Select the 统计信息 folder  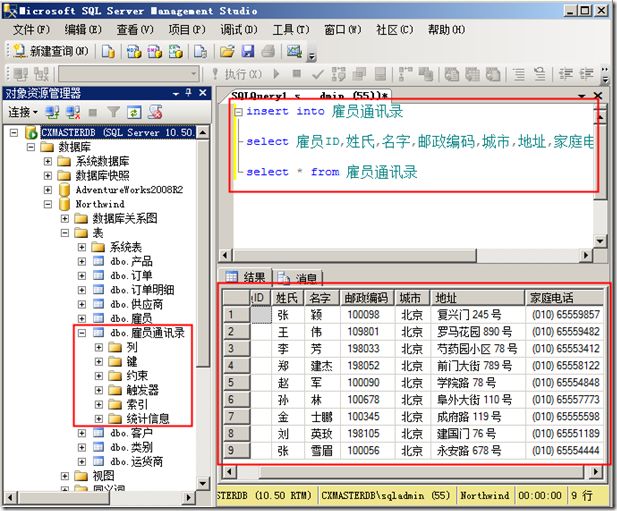148,419
